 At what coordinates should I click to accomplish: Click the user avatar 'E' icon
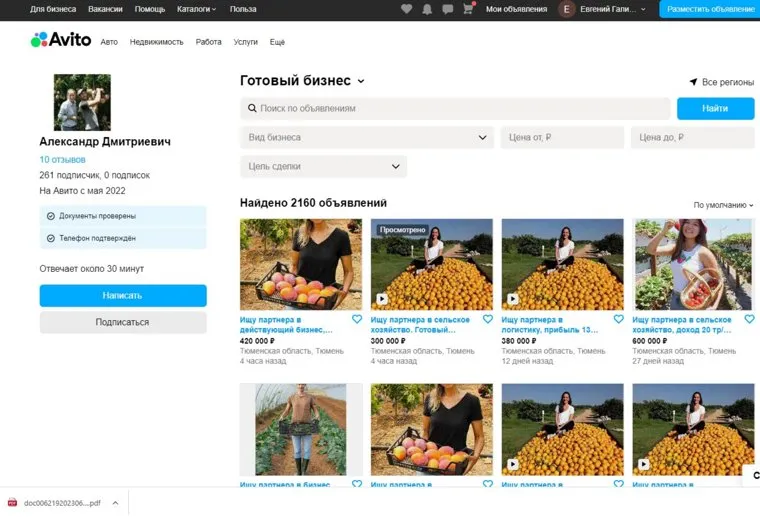[567, 9]
